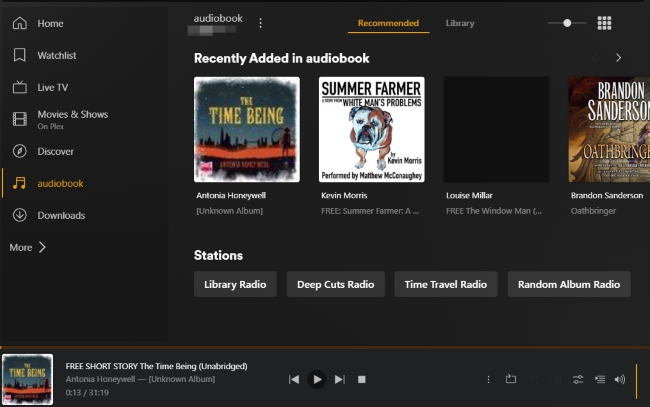Seek on the orange playback progress bar
This screenshot has height=407, width=650.
pos(325,347)
